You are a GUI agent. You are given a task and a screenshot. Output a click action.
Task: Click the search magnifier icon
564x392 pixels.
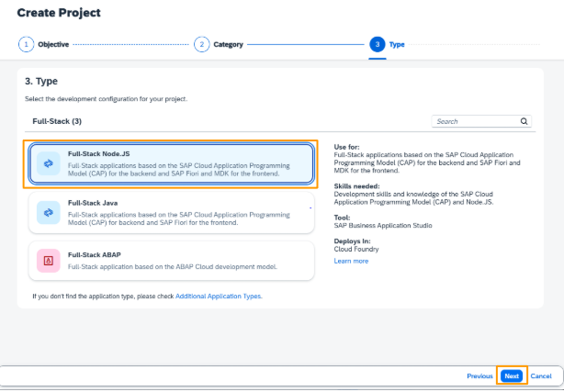(x=524, y=121)
